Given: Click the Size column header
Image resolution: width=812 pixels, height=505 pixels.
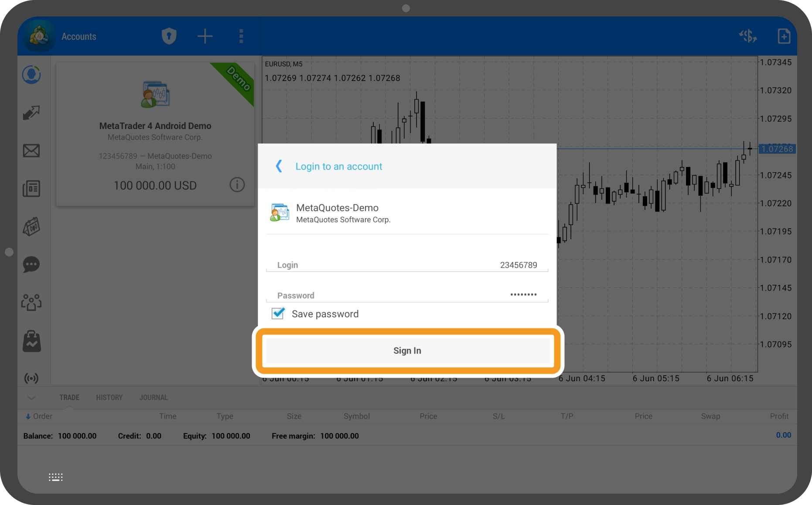Looking at the screenshot, I should coord(294,416).
